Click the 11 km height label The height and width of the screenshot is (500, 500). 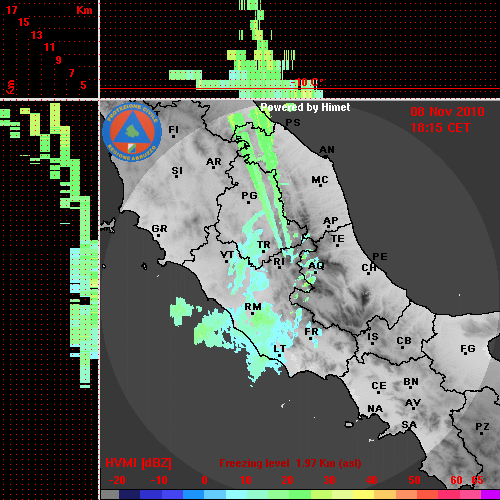(x=49, y=47)
